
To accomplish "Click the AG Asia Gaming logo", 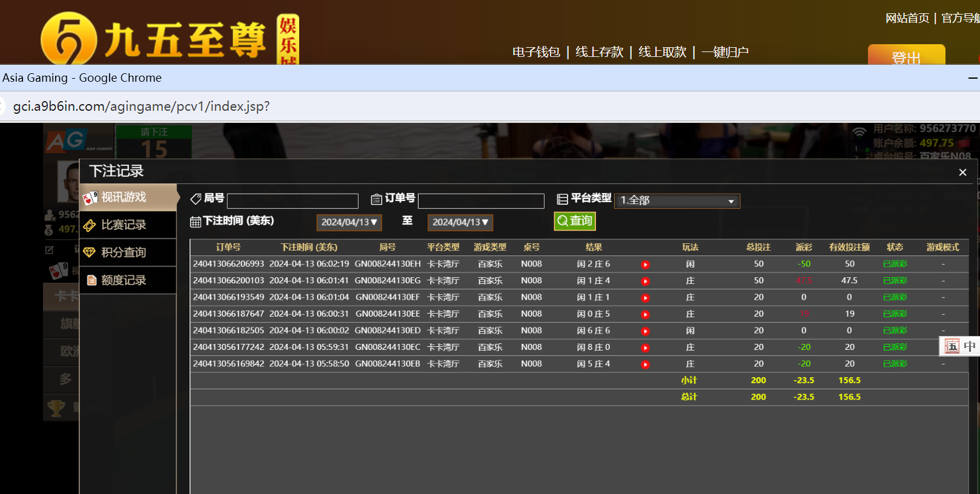I will 79,141.
